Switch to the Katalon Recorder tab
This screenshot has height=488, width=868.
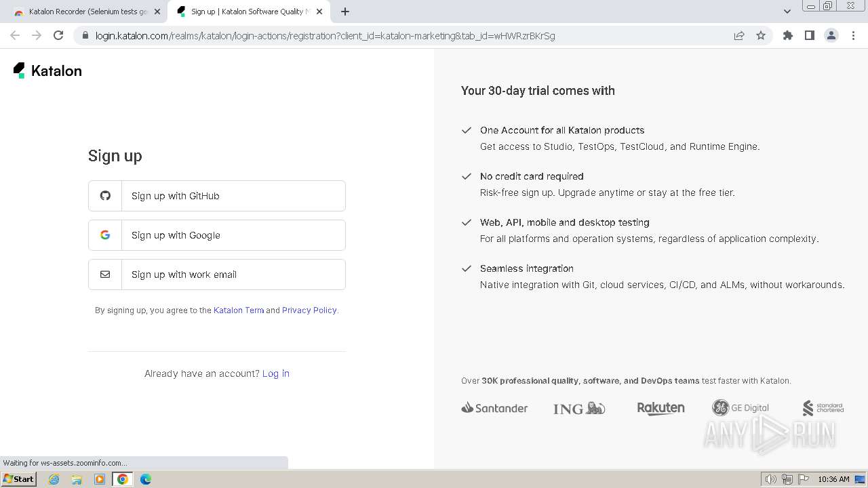point(87,12)
